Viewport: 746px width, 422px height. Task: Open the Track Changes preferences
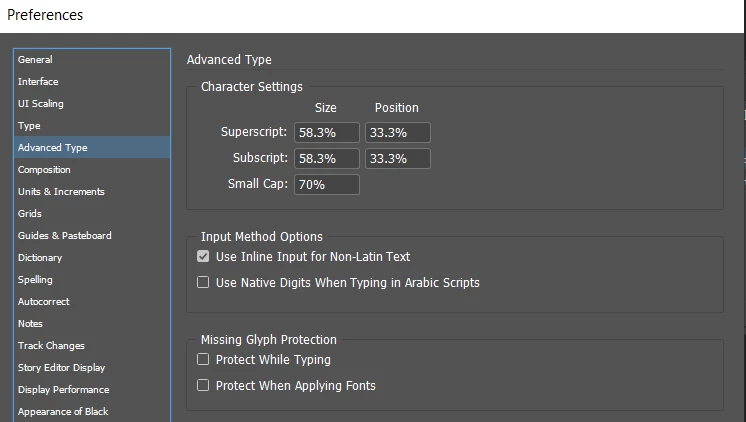pyautogui.click(x=51, y=346)
